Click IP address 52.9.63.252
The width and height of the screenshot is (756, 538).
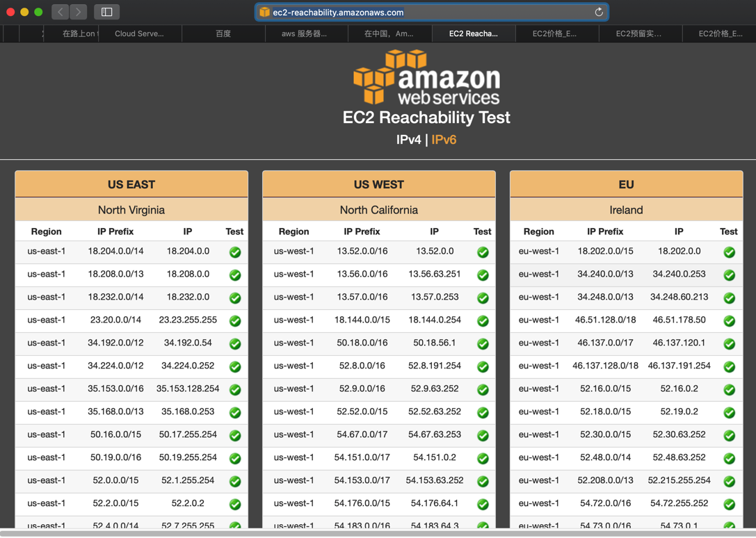(435, 389)
